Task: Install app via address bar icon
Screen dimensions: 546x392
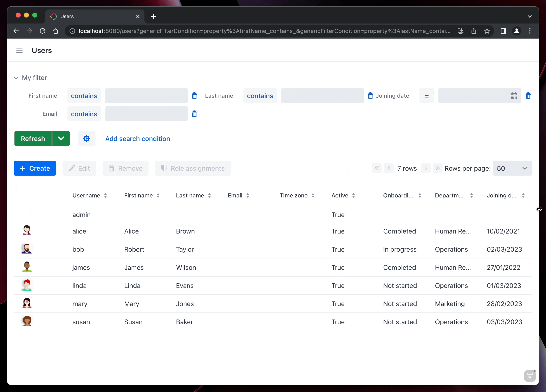Action: click(460, 31)
